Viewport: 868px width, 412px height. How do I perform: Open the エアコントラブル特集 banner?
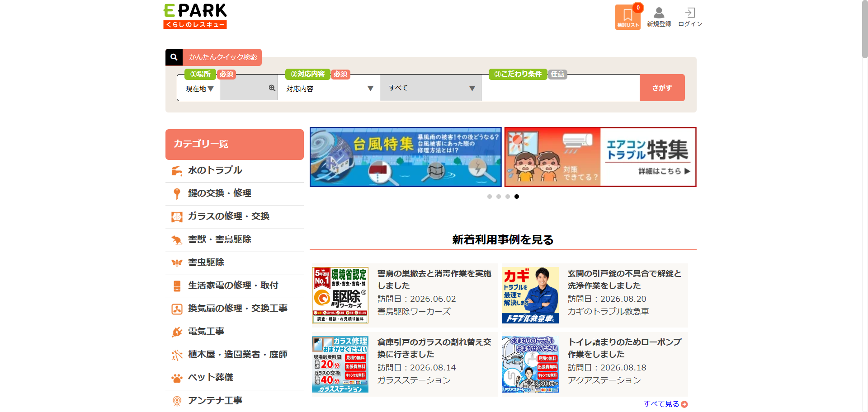[x=600, y=157]
